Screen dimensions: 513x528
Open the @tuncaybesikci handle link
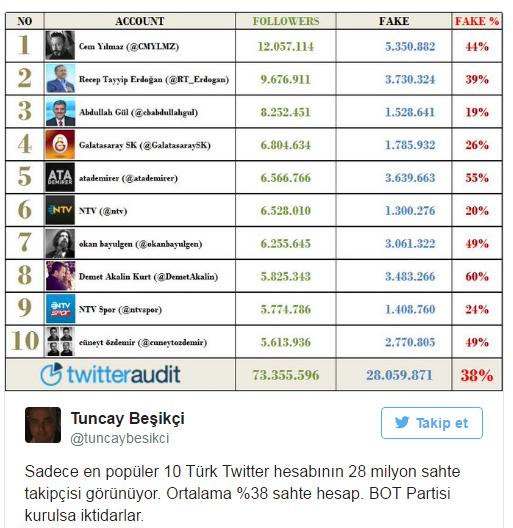tap(120, 438)
